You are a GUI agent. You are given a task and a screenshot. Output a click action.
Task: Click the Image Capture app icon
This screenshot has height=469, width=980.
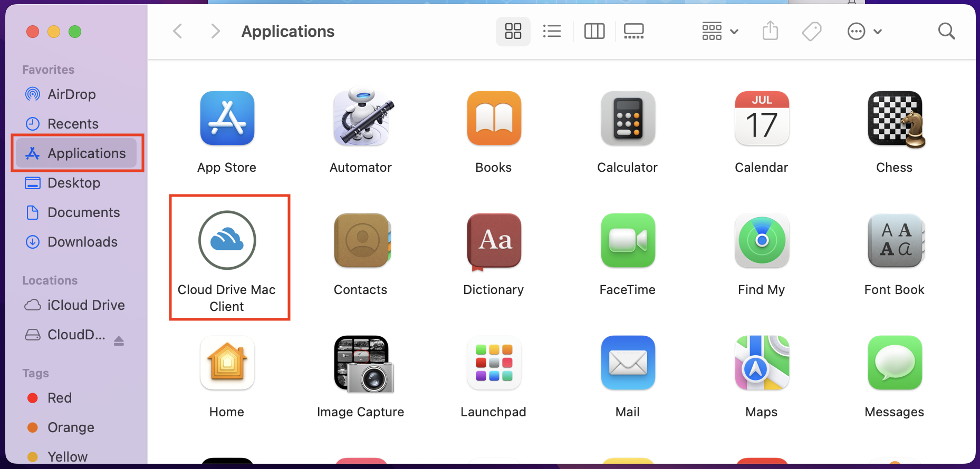pyautogui.click(x=364, y=364)
